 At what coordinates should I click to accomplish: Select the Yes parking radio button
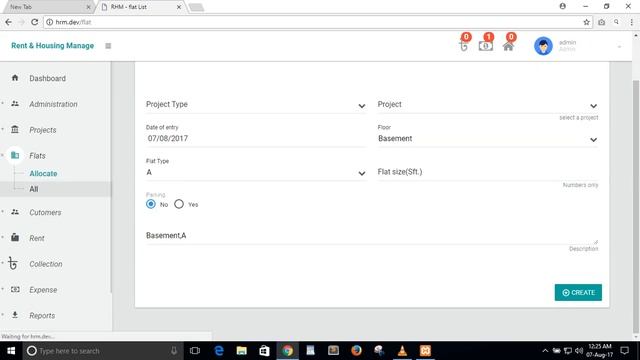[179, 204]
